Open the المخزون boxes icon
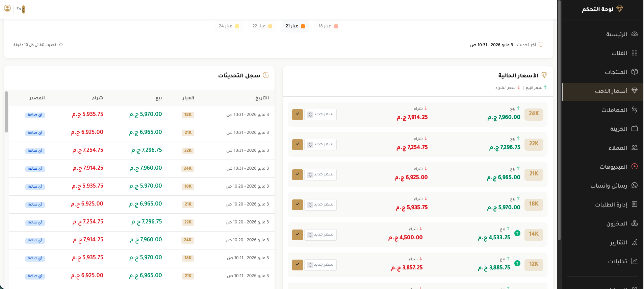Screen dimensions: 644x289 click(x=634, y=223)
